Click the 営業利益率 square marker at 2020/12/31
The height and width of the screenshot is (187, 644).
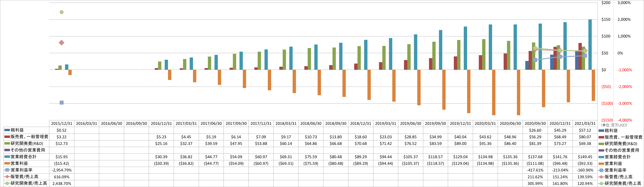560,57
